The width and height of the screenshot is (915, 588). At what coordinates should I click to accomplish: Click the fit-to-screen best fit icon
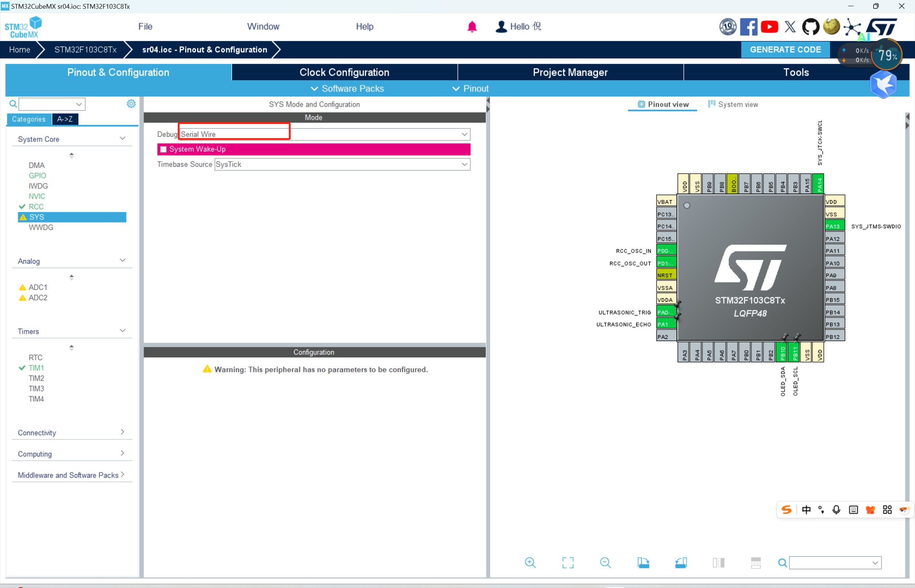[x=568, y=563]
